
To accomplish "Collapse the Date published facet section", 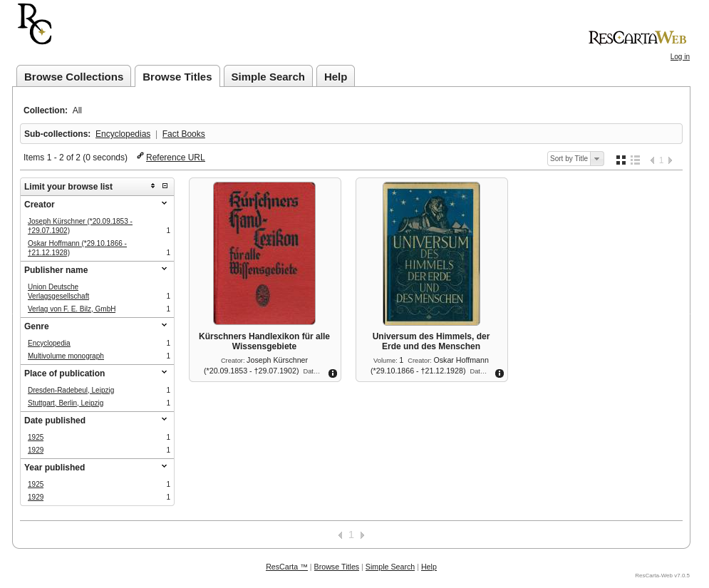I will coord(164,419).
